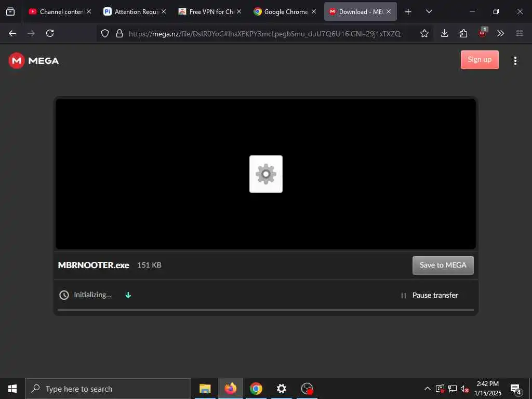Click the MBRNOOTER.exe file name
This screenshot has height=399, width=532.
tap(94, 265)
